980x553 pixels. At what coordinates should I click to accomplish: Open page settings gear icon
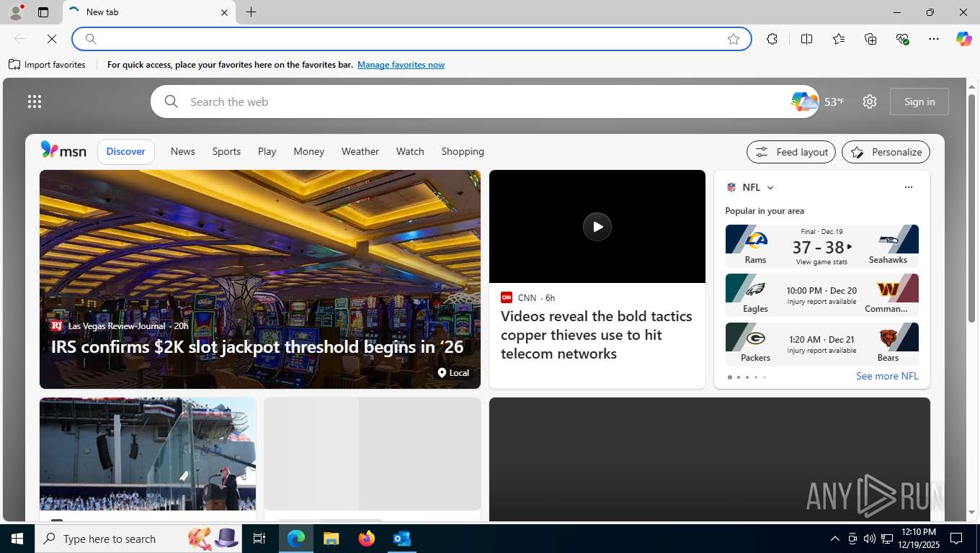[x=870, y=102]
